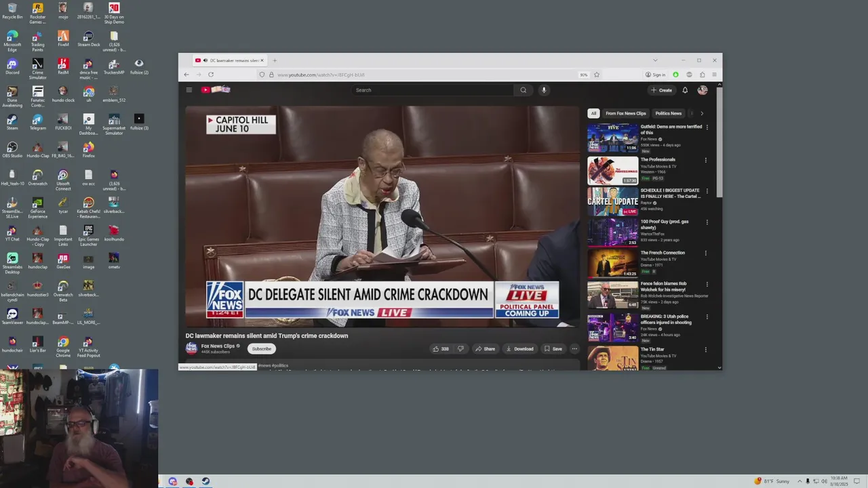Viewport: 868px width, 488px height.
Task: Select the Google Chrome desktop icon
Action: coord(63,347)
